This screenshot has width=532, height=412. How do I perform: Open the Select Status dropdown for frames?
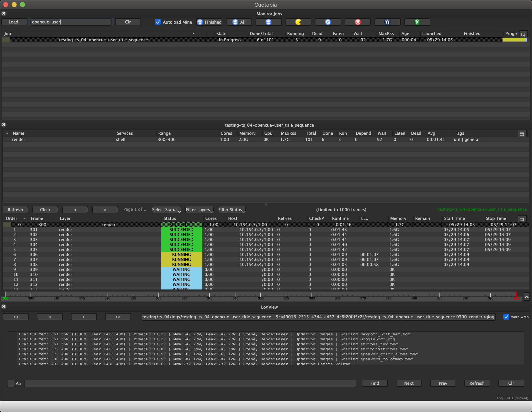tap(166, 210)
